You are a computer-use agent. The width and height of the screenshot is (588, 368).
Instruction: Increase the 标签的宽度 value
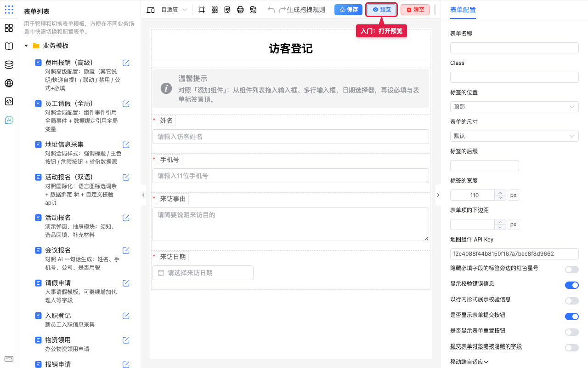[x=500, y=192]
